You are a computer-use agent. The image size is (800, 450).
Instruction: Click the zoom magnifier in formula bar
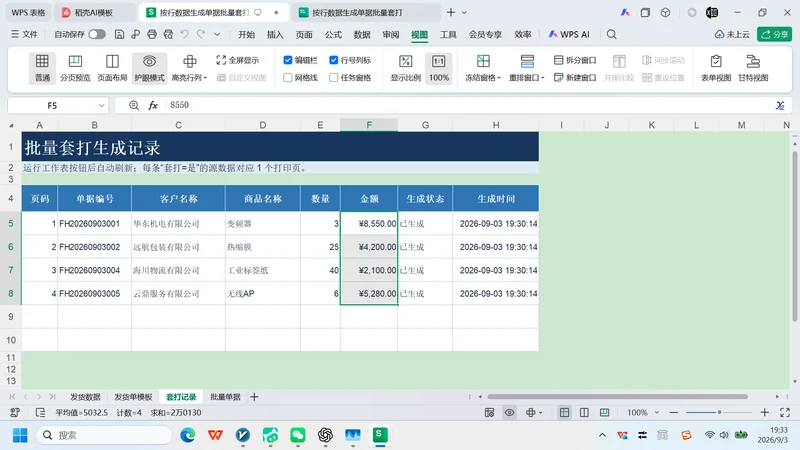pos(134,105)
